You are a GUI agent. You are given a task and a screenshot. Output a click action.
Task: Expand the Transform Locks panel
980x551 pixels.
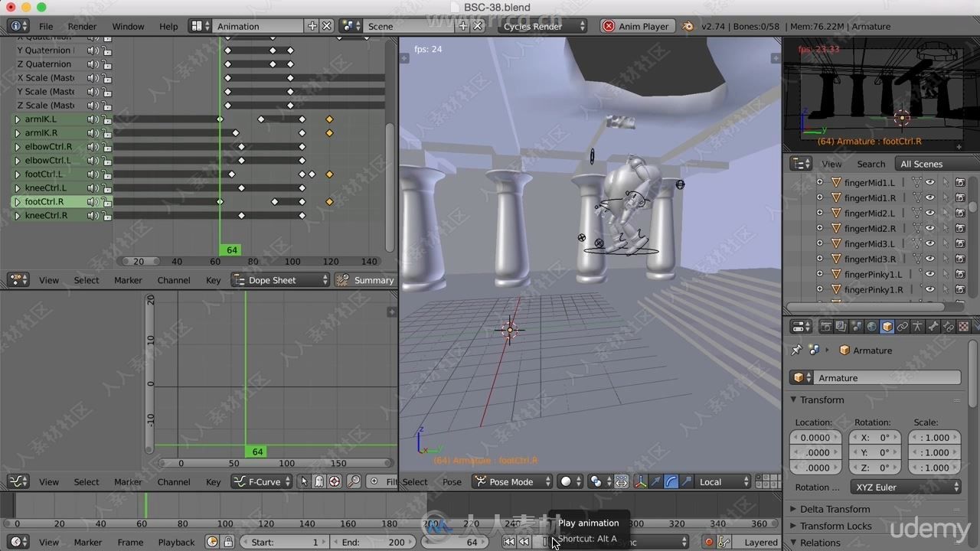pos(794,526)
